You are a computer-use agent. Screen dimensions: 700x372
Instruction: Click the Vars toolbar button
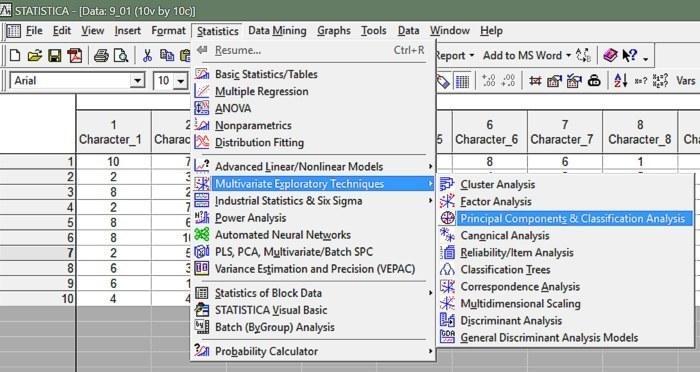[x=685, y=81]
